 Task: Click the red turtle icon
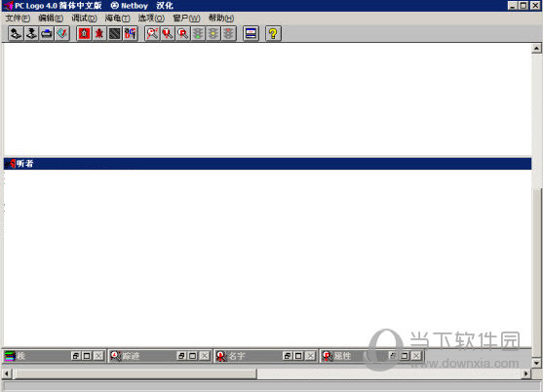click(99, 33)
